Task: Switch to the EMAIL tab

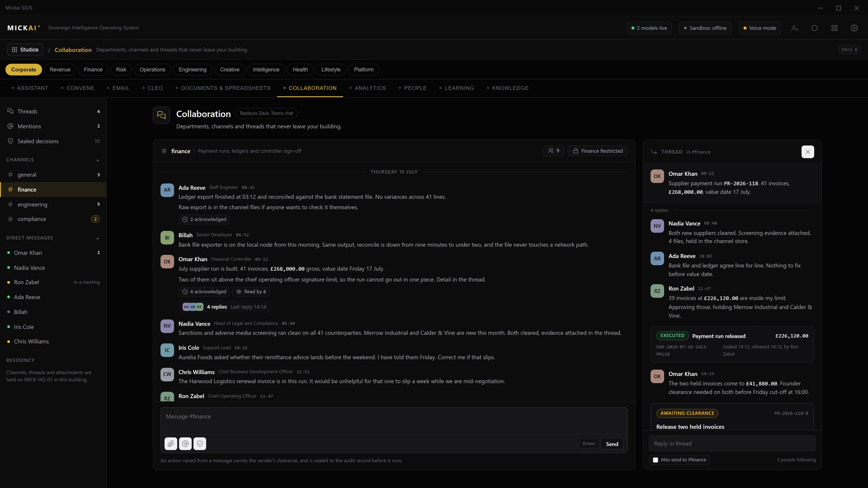Action: [x=118, y=88]
